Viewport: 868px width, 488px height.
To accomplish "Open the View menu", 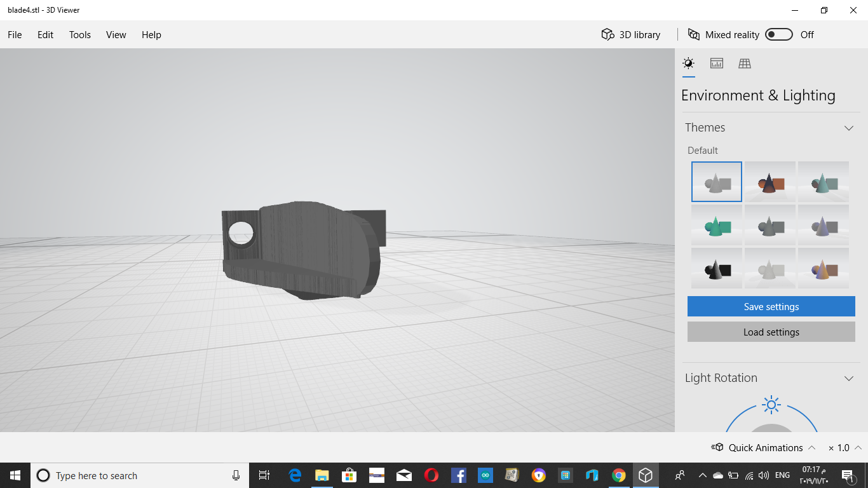I will point(116,35).
